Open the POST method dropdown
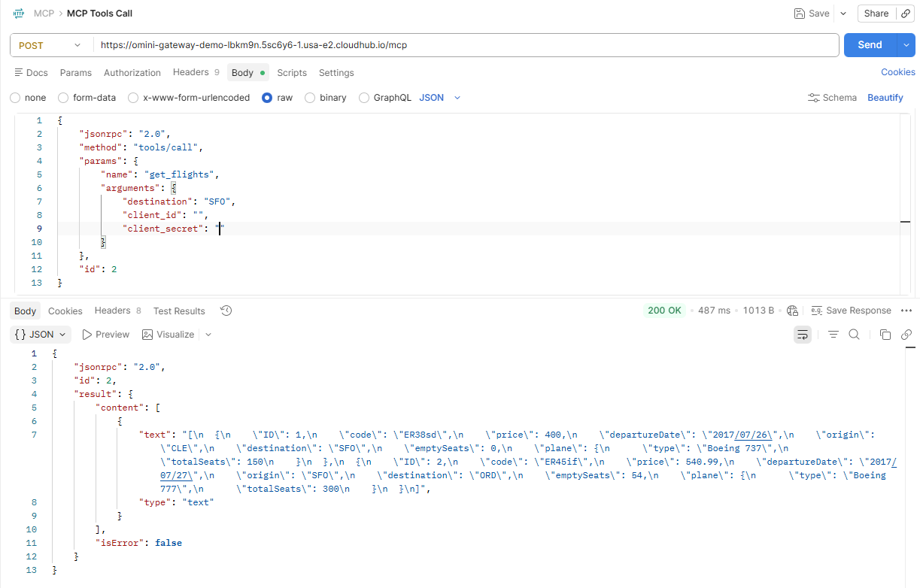 pyautogui.click(x=50, y=45)
